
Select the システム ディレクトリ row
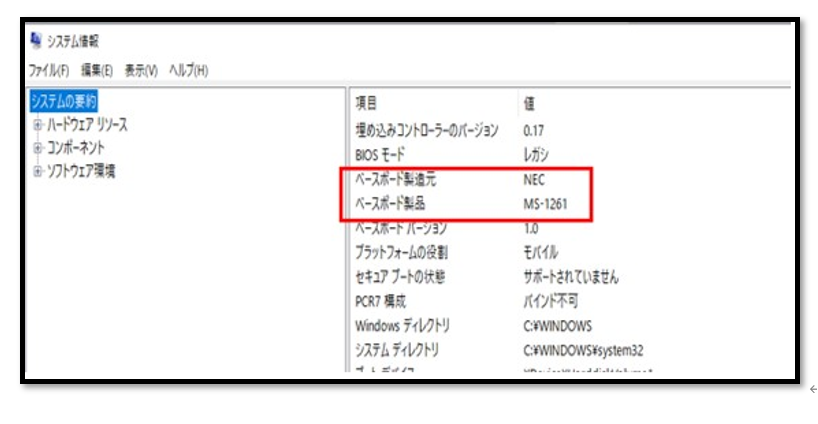[x=397, y=350]
